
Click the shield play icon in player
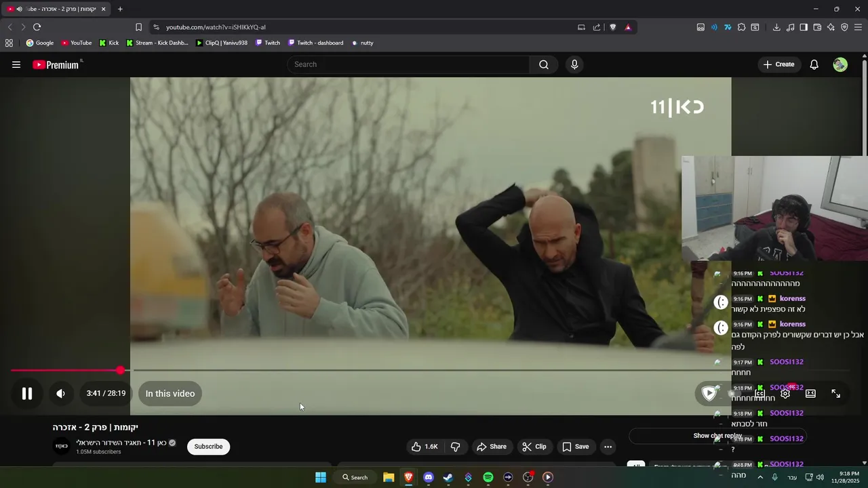point(709,393)
